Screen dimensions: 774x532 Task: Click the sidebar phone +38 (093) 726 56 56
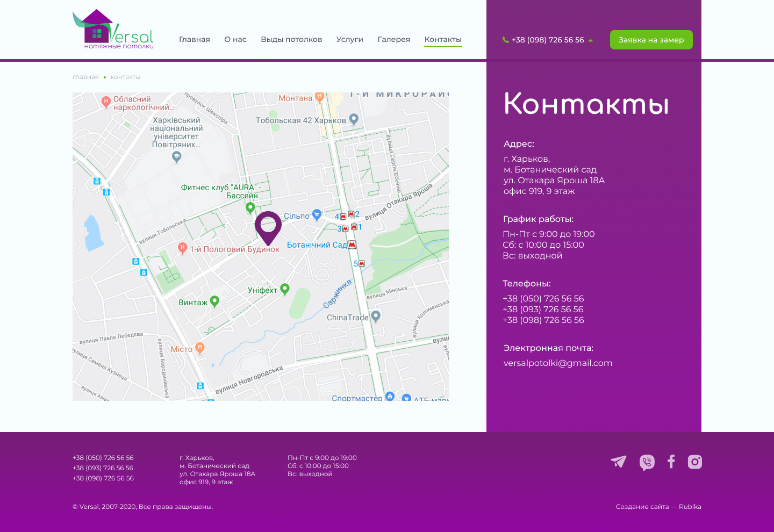pyautogui.click(x=543, y=309)
